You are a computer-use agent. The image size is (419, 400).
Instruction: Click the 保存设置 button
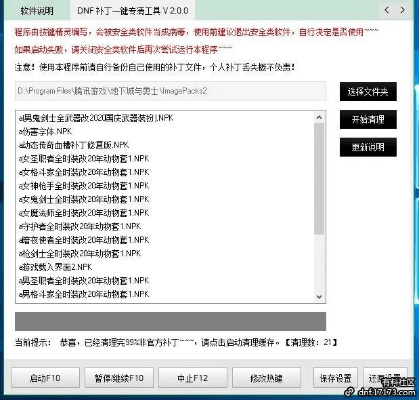click(335, 378)
